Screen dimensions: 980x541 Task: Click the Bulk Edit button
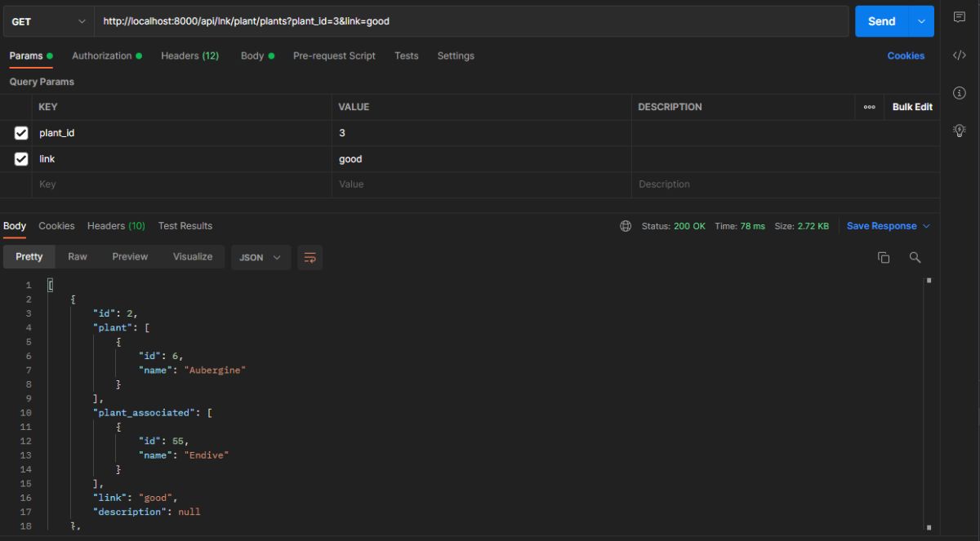pos(912,107)
